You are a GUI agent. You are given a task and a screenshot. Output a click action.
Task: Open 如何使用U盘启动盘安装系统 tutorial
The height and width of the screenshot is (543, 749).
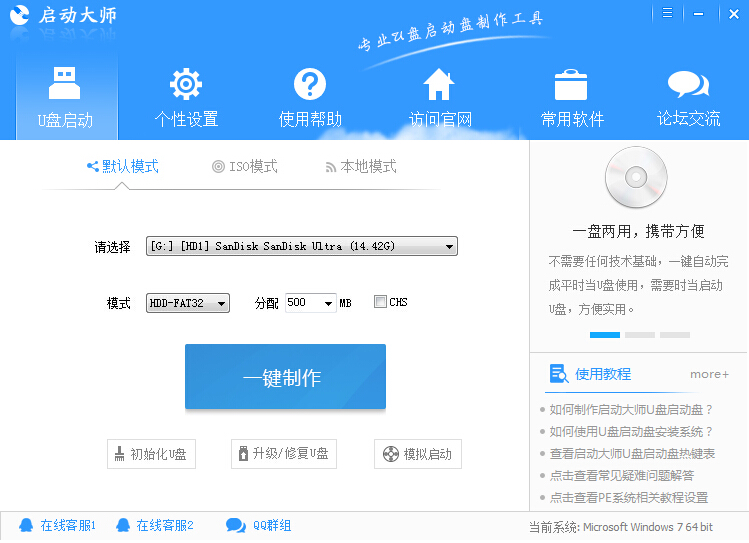(631, 432)
